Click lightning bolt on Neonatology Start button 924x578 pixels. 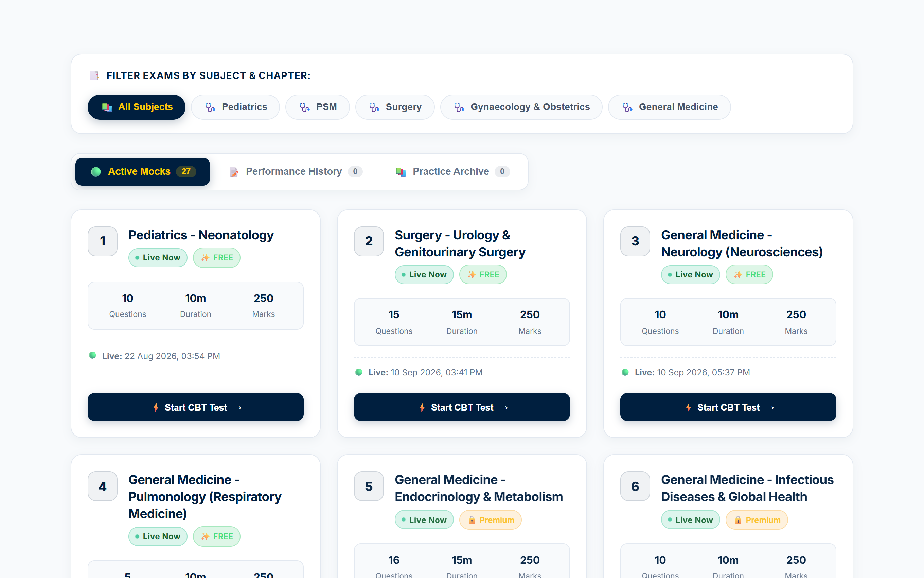(x=156, y=408)
